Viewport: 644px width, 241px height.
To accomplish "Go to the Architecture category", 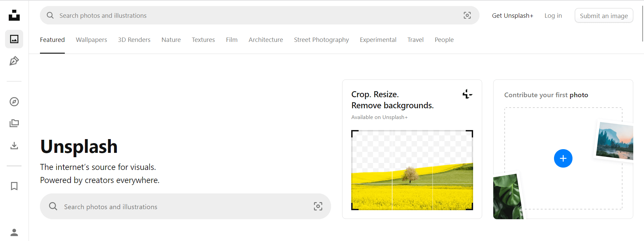I will [x=266, y=40].
